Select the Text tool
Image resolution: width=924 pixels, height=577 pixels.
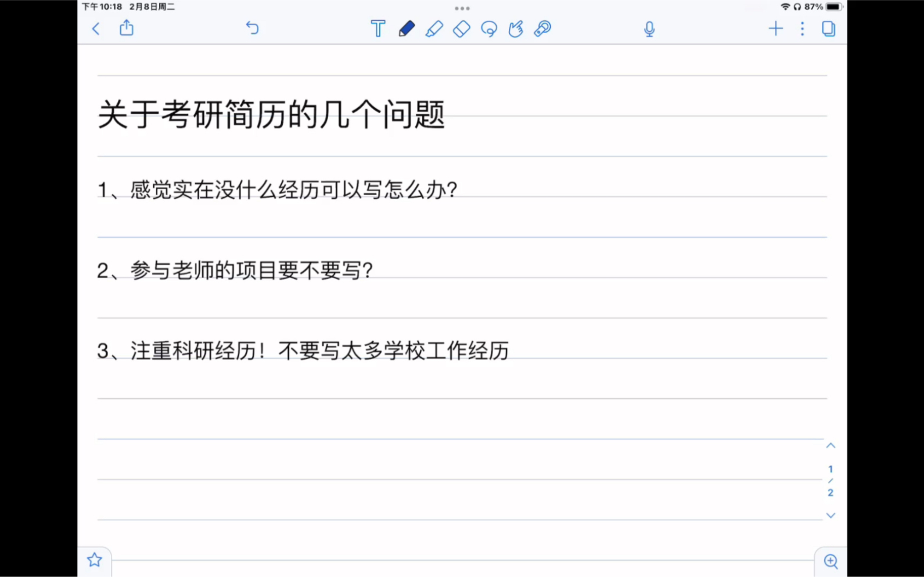378,28
